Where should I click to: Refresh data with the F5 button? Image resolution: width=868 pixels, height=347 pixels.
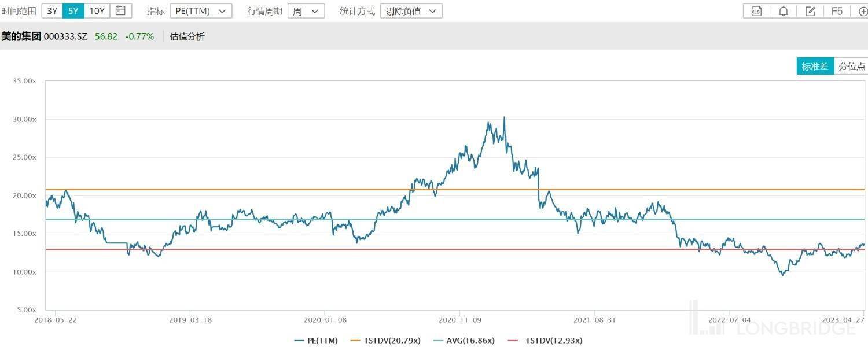pos(837,11)
